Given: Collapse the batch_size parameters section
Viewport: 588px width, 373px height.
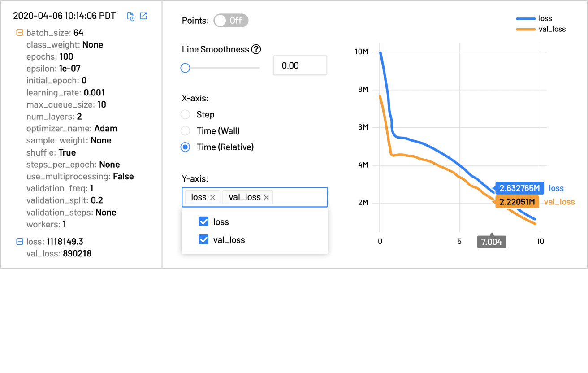Looking at the screenshot, I should pos(19,33).
